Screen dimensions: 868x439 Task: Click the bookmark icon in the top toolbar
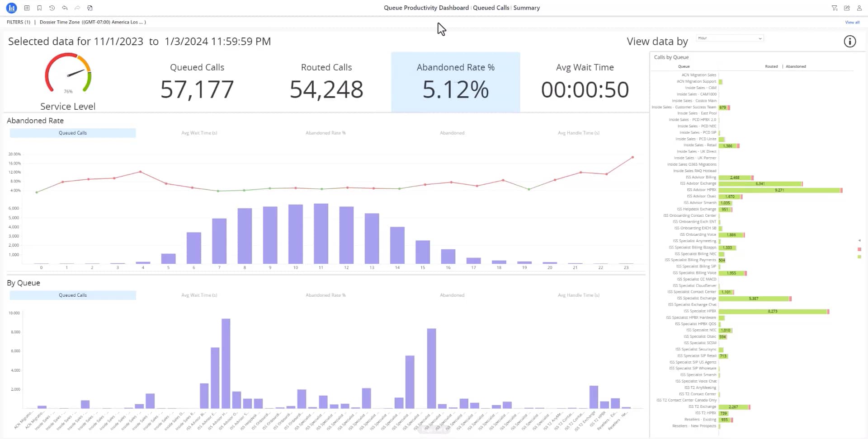[x=39, y=8]
